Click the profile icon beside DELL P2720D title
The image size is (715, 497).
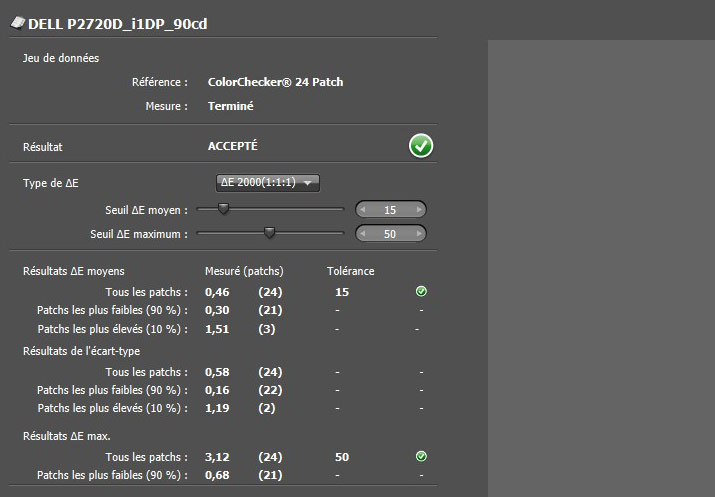click(17, 23)
